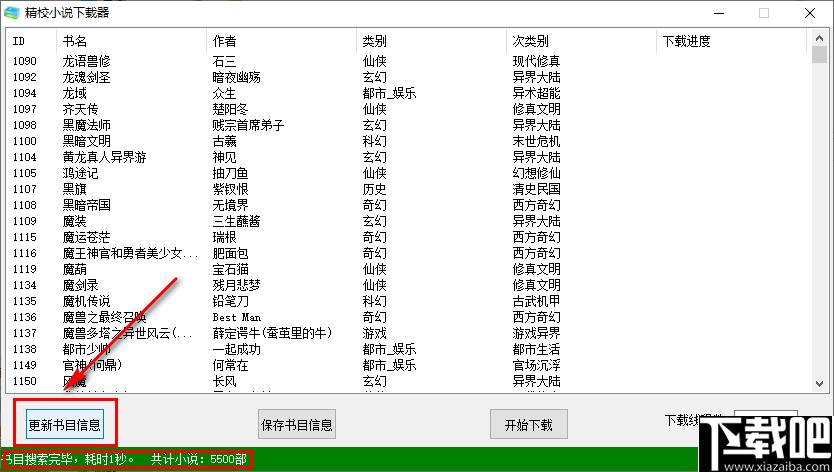Screen dimensions: 834x472
Task: Click the 保存书目信息 button
Action: coord(297,424)
